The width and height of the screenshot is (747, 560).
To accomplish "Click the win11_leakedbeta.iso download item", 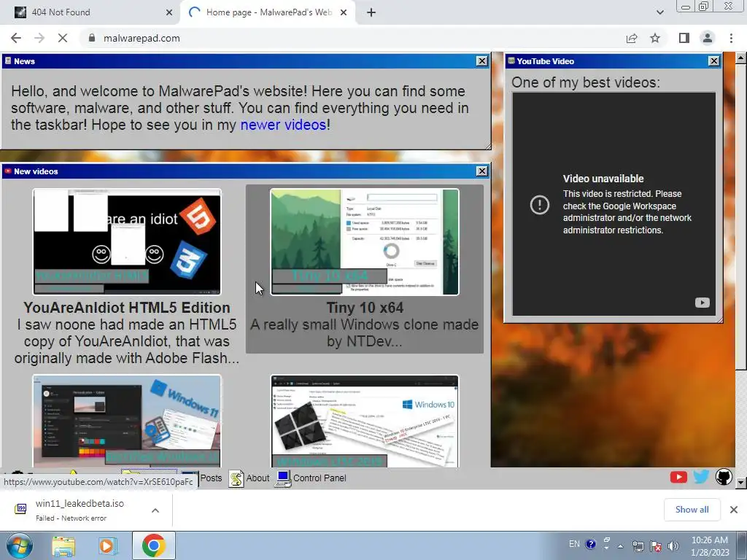I will point(86,510).
